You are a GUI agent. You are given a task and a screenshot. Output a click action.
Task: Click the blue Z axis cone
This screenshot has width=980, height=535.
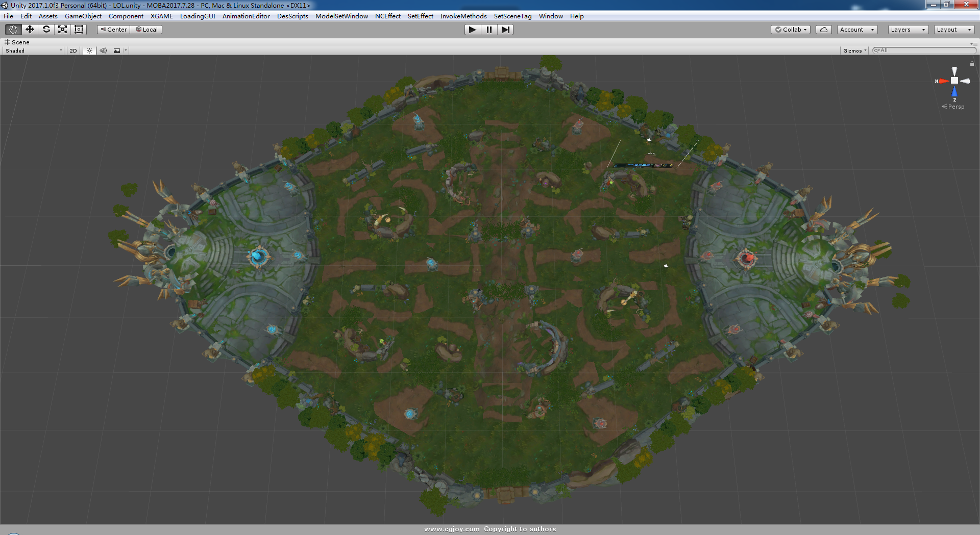954,92
